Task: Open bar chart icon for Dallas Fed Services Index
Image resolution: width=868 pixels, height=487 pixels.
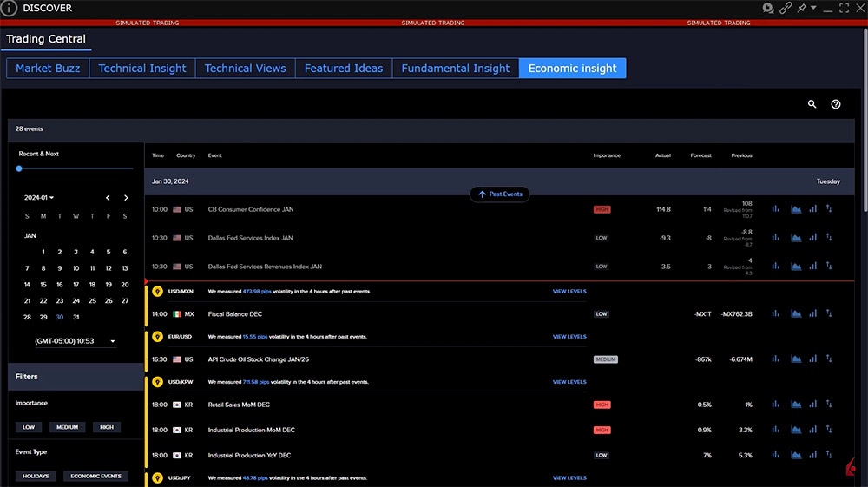Action: click(x=775, y=237)
